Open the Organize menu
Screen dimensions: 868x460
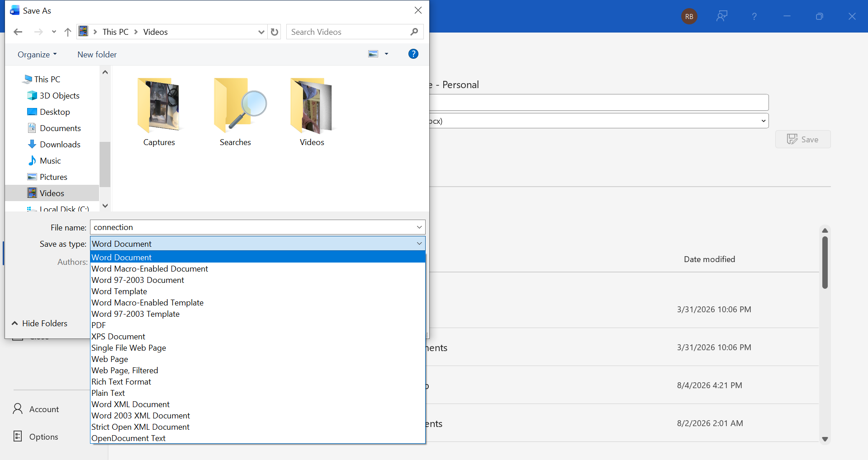[37, 55]
